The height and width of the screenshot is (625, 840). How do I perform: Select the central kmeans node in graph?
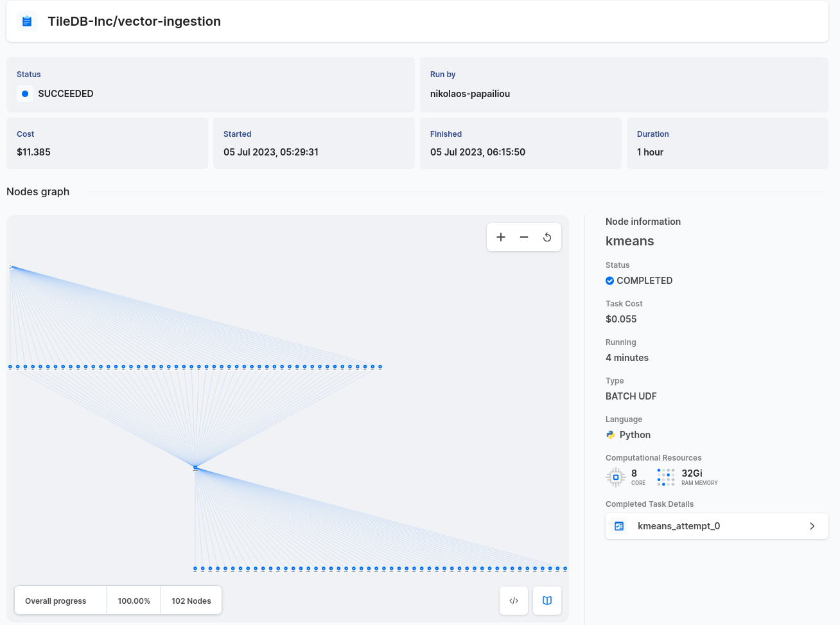(x=195, y=468)
